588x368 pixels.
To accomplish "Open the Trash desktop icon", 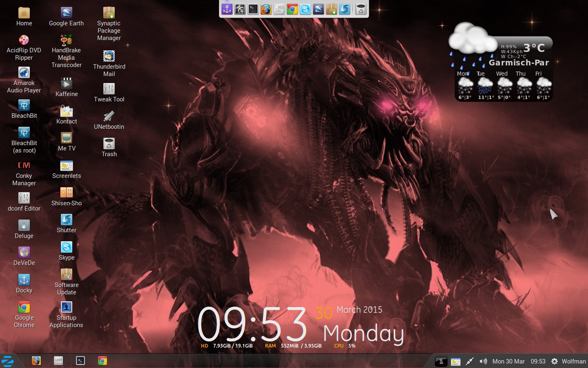I will pyautogui.click(x=109, y=147).
